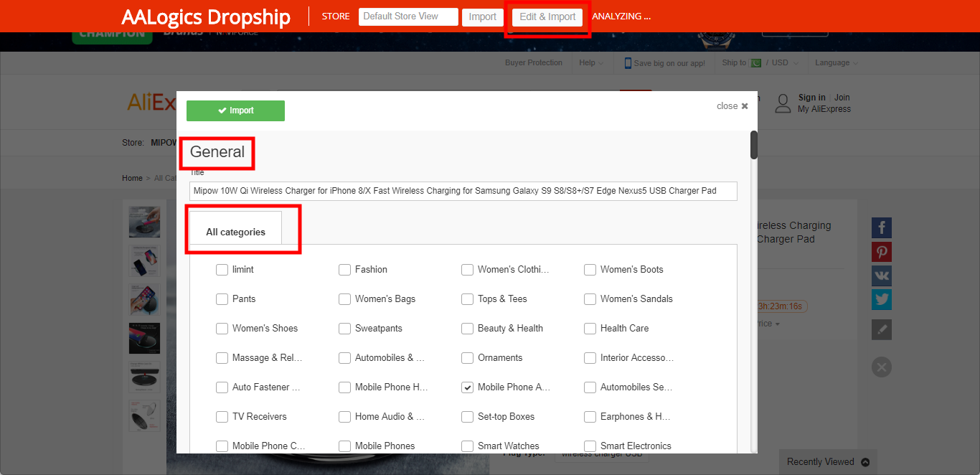Check the limint category
The width and height of the screenshot is (980, 475).
click(x=222, y=270)
